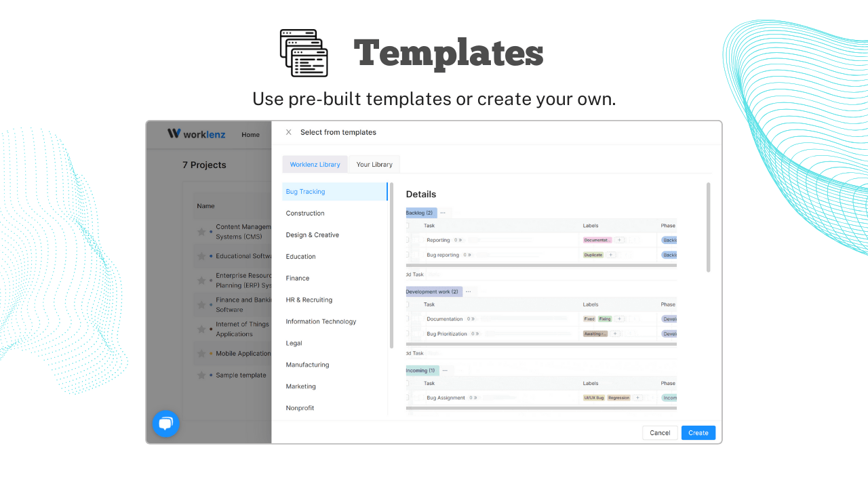Image resolution: width=868 pixels, height=488 pixels.
Task: Star the Educational Software project
Action: coord(201,256)
